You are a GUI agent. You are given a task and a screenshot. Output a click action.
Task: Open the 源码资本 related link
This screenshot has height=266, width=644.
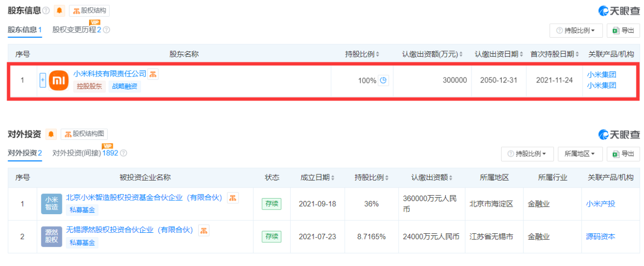point(601,236)
